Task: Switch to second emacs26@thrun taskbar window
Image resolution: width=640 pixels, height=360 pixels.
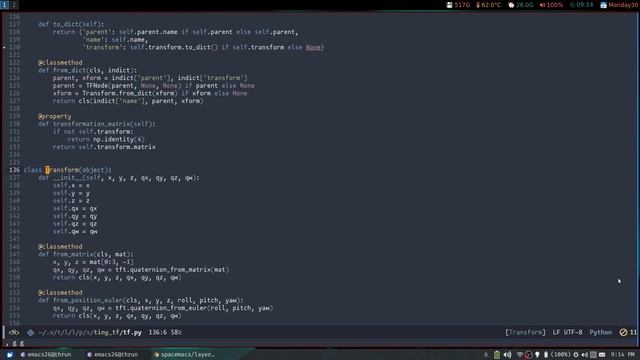Action: 112,355
